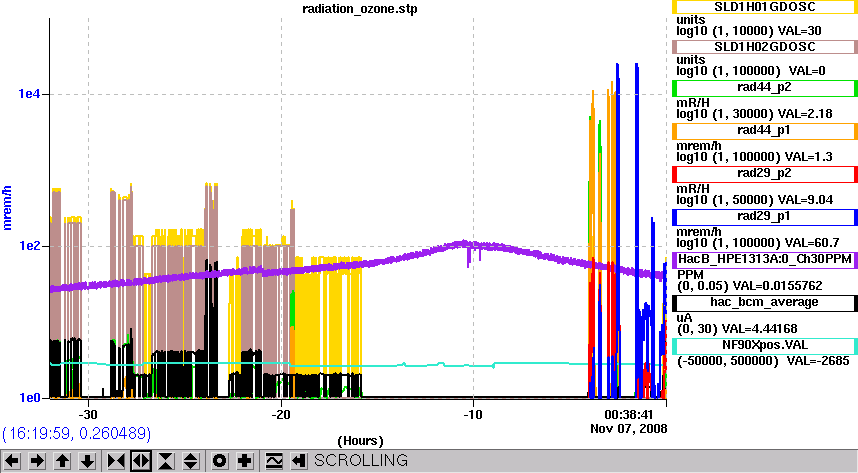
Task: Select the rad44_p1 orange legend entry
Action: click(x=764, y=130)
